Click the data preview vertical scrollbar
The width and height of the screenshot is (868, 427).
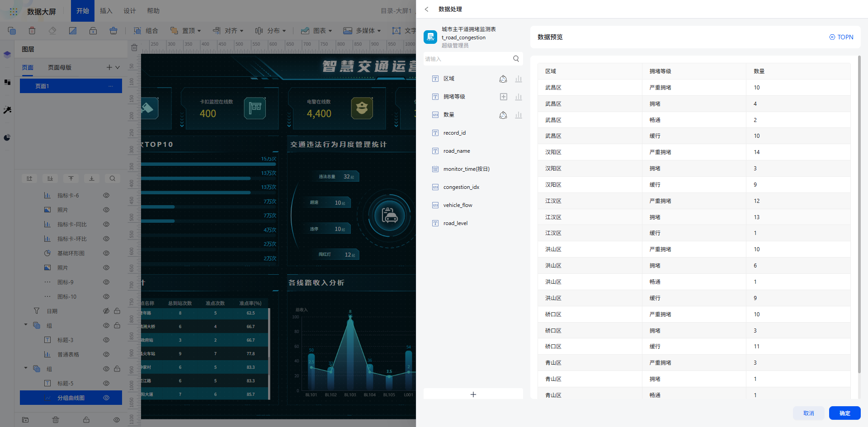pos(859,214)
